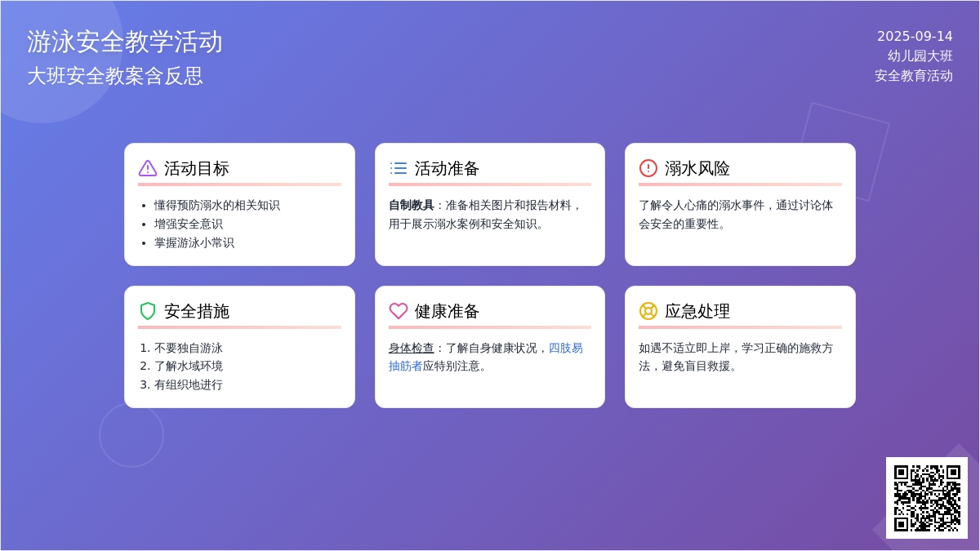The width and height of the screenshot is (980, 551).
Task: Select numbered item 不要独自游泳
Action: [188, 348]
